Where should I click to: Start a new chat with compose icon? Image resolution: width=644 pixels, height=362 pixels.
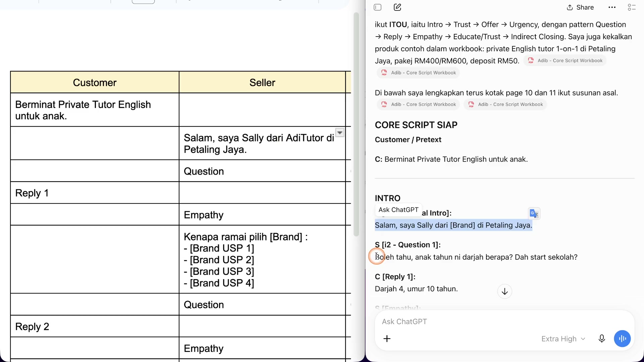(x=397, y=7)
